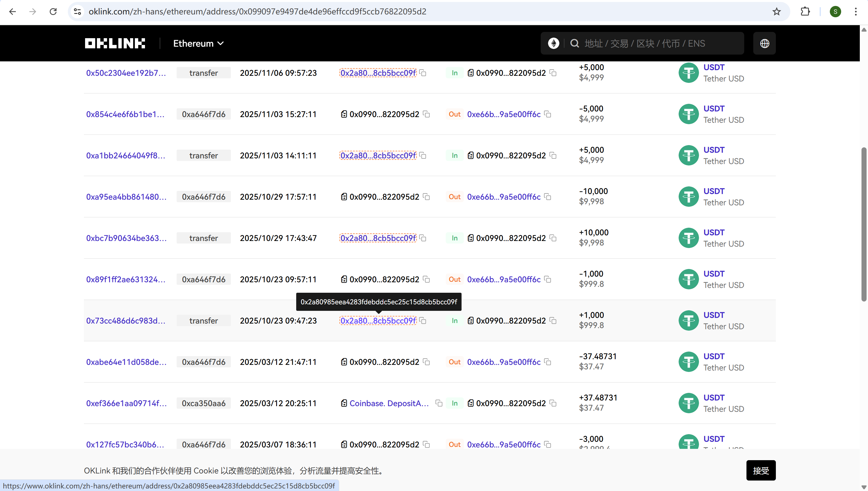Accept cookies with the 接受 button
This screenshot has width=868, height=491.
click(761, 470)
